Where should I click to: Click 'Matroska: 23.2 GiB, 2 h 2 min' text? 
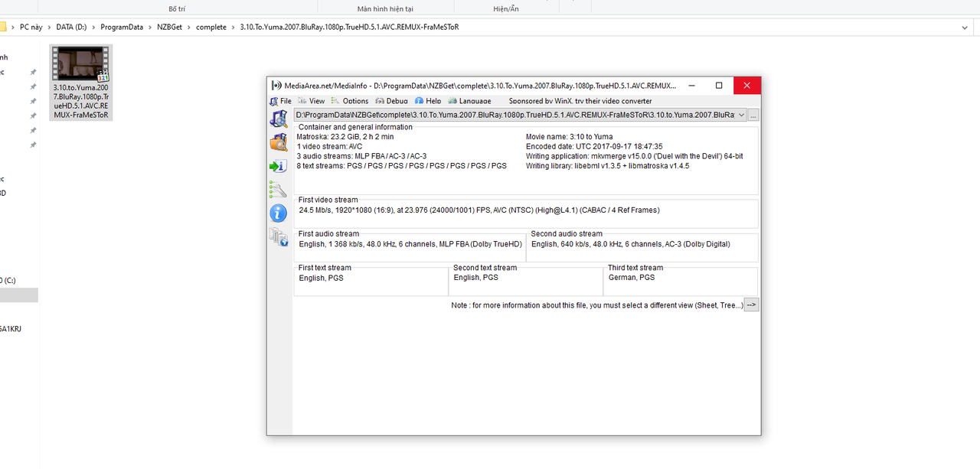pyautogui.click(x=345, y=136)
